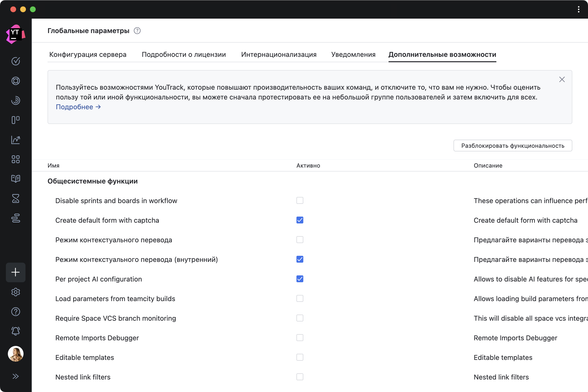Uncheck Create default form with captcha
This screenshot has height=392, width=588.
coord(300,220)
